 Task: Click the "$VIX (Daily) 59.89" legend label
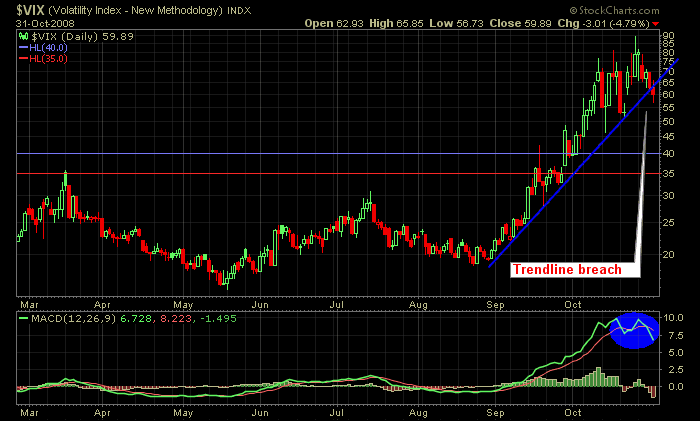point(83,37)
